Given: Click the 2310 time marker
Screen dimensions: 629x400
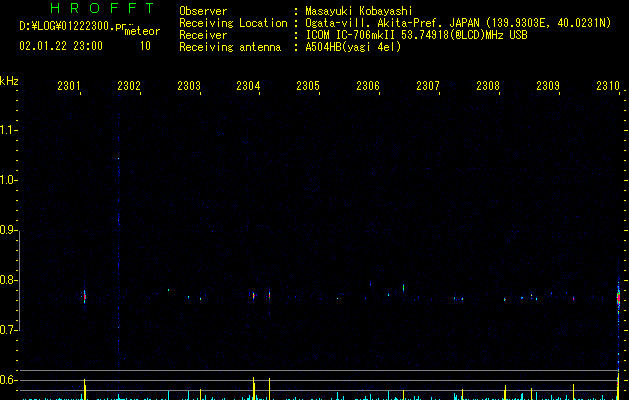Looking at the screenshot, I should coord(608,86).
